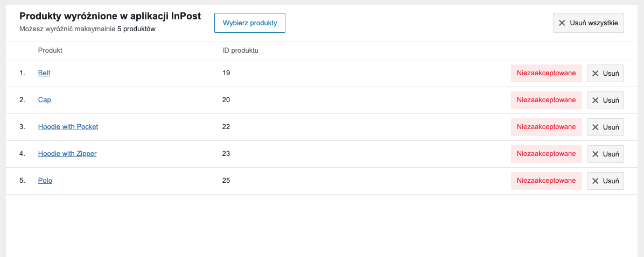Click the Usuń wszystkie button label
Image resolution: width=644 pixels, height=257 pixels.
[x=594, y=23]
